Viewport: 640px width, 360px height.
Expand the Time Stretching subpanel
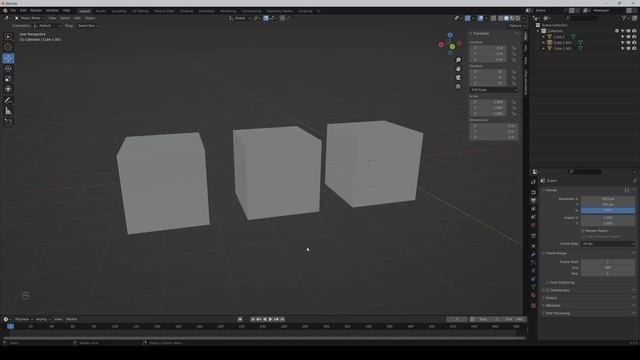point(561,282)
